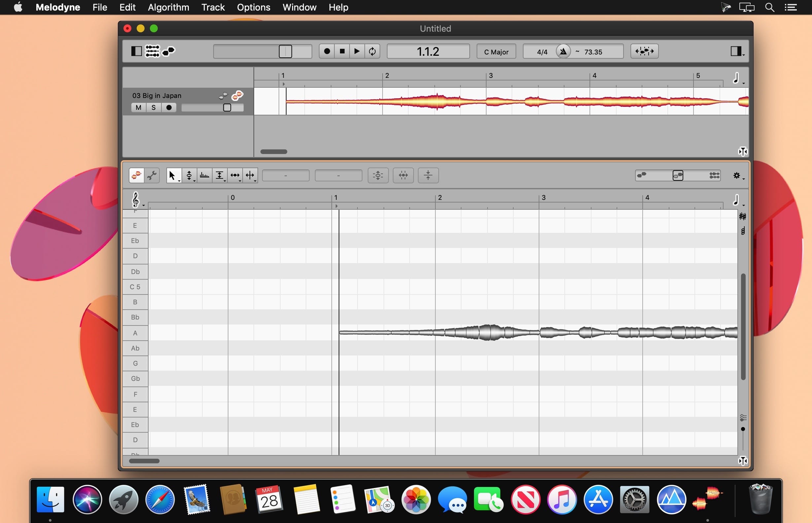Open the Options menu

point(254,7)
